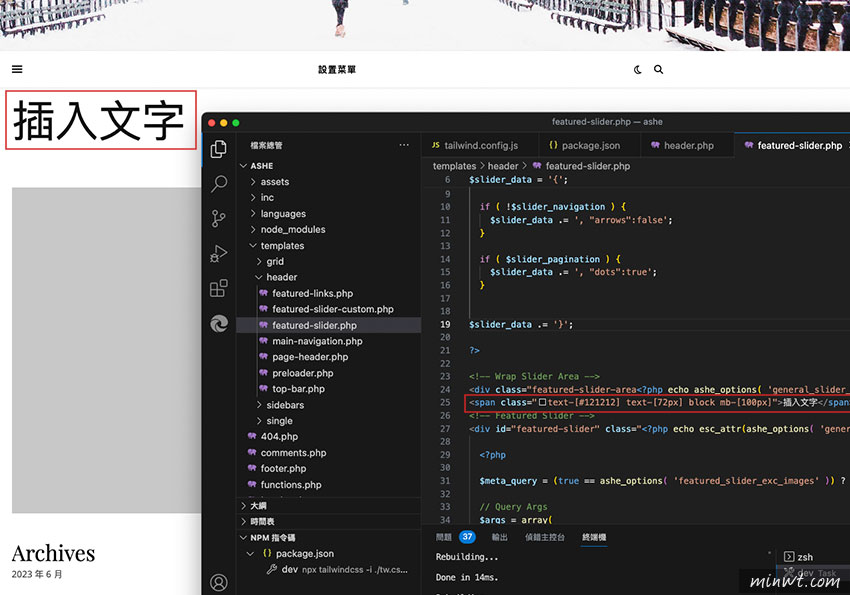Open page-header.php file
This screenshot has height=595, width=850.
[x=329, y=357]
